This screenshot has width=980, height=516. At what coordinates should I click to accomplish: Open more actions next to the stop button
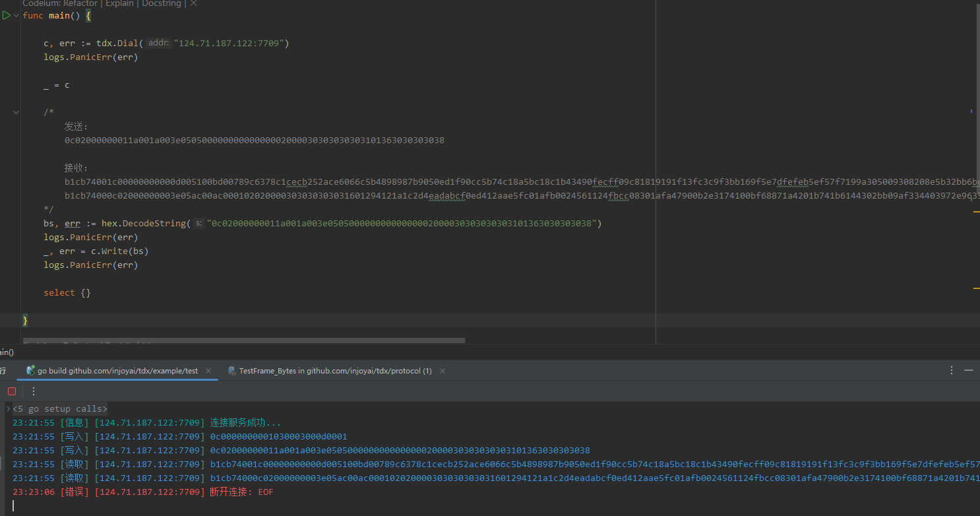34,391
